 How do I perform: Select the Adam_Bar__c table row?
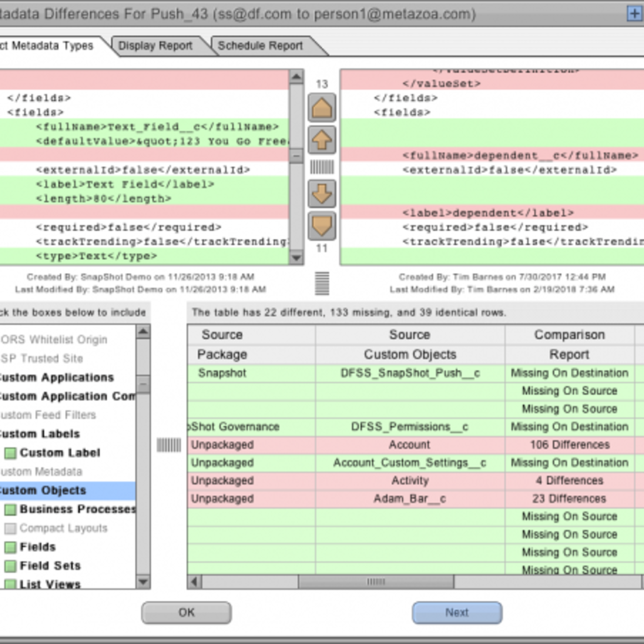415,499
